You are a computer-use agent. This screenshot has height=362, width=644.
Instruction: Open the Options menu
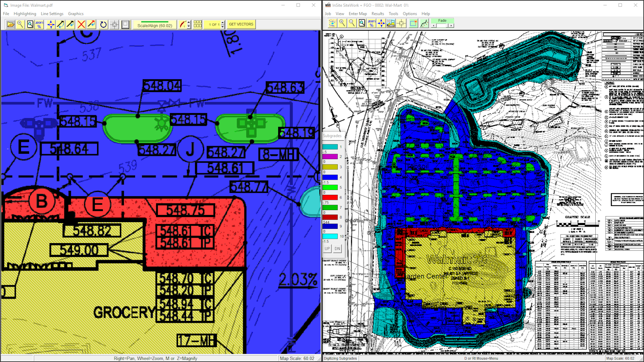click(410, 14)
